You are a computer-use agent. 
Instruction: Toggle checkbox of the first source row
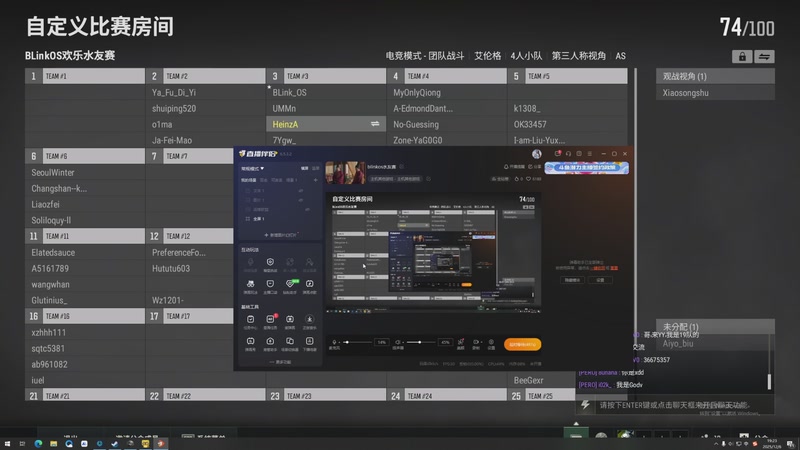[248, 191]
